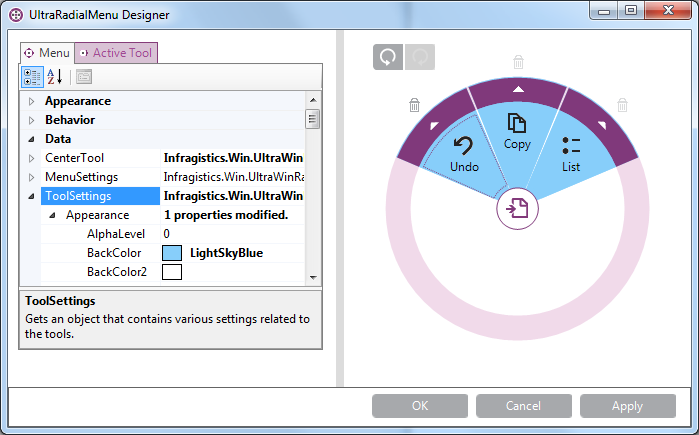Expand the Appearance category
This screenshot has width=699, height=435.
32,101
